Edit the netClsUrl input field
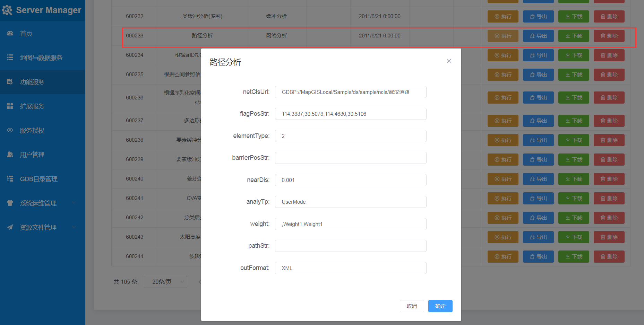 351,92
